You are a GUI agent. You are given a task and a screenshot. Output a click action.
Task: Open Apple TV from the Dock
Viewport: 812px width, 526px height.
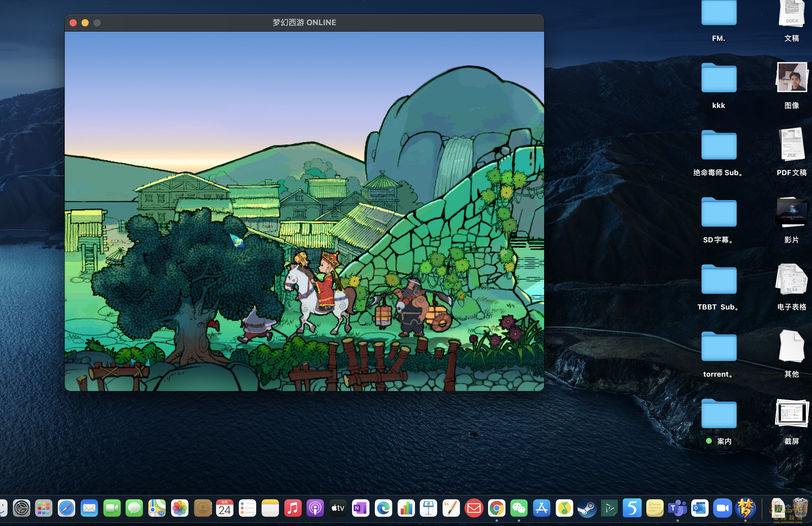338,508
